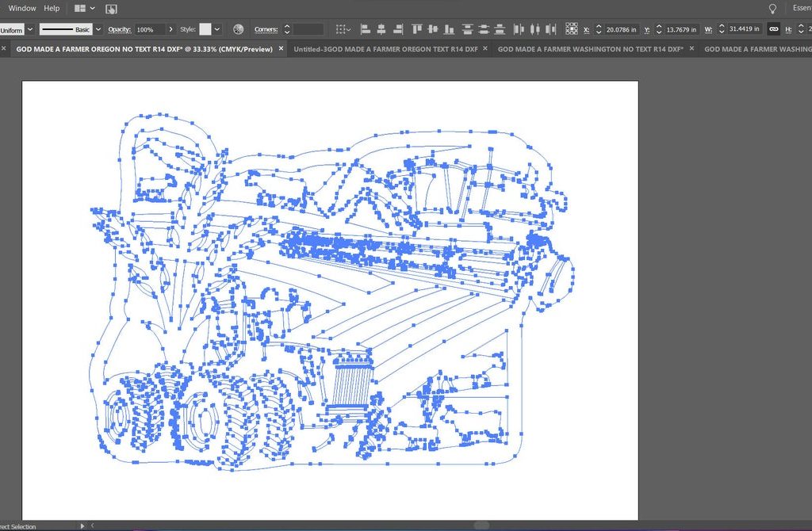Click the vertical align top icon
This screenshot has width=812, height=531.
click(x=418, y=29)
